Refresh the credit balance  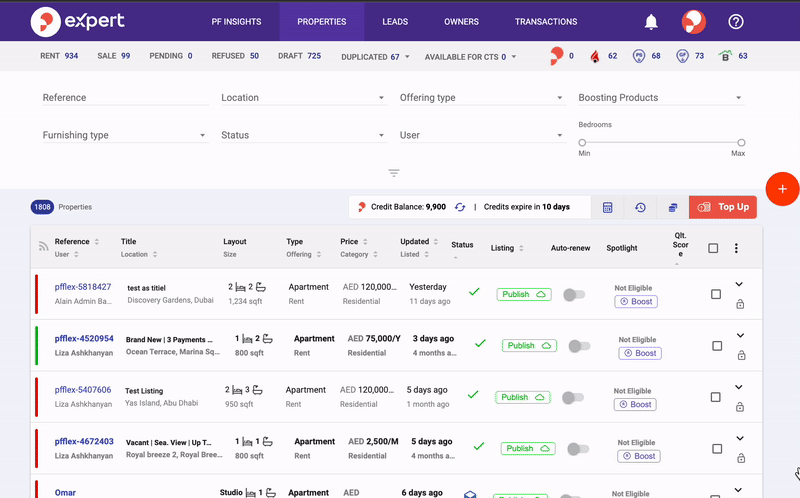[x=460, y=207]
